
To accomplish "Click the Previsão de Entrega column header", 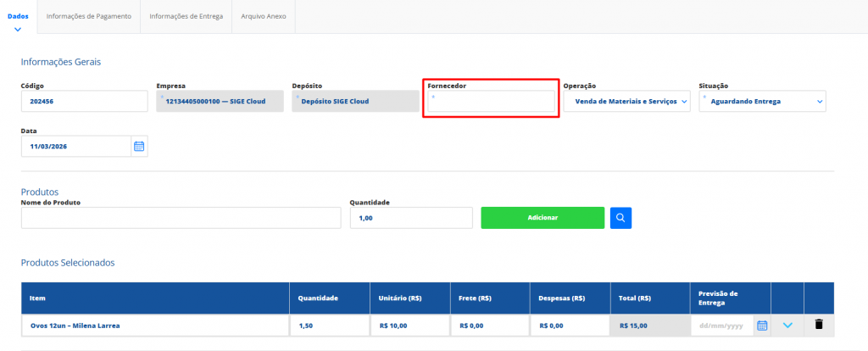I will [730, 298].
